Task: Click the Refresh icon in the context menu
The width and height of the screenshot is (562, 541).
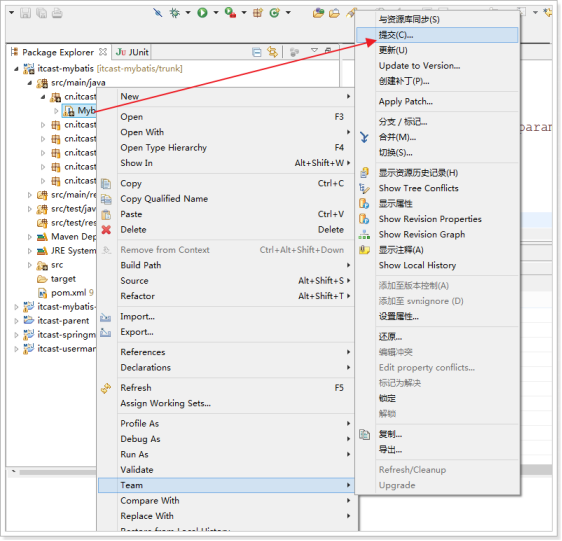Action: 106,388
